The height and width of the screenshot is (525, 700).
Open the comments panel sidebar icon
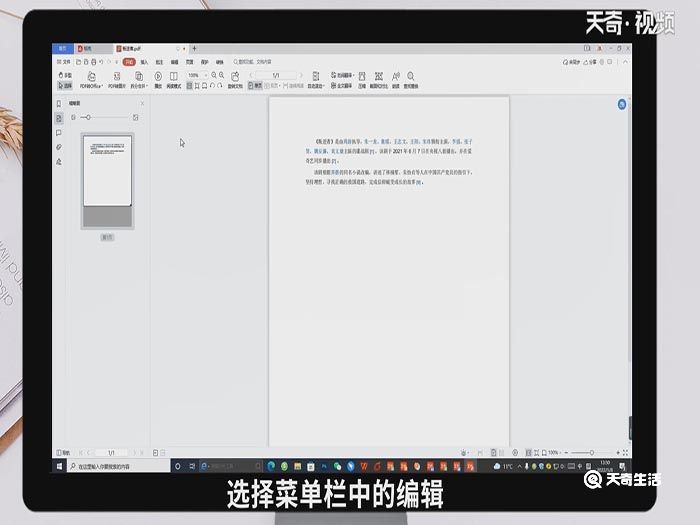point(58,133)
